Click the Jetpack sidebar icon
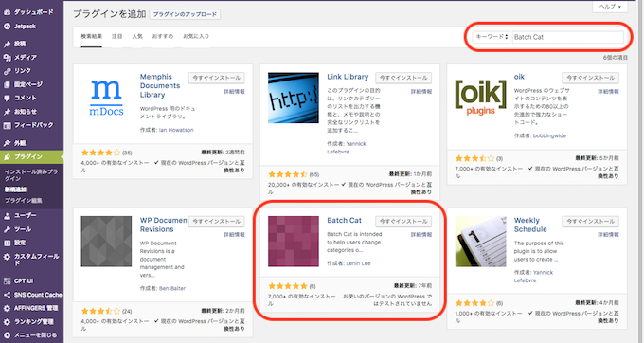Image resolution: width=644 pixels, height=343 pixels. (7, 27)
